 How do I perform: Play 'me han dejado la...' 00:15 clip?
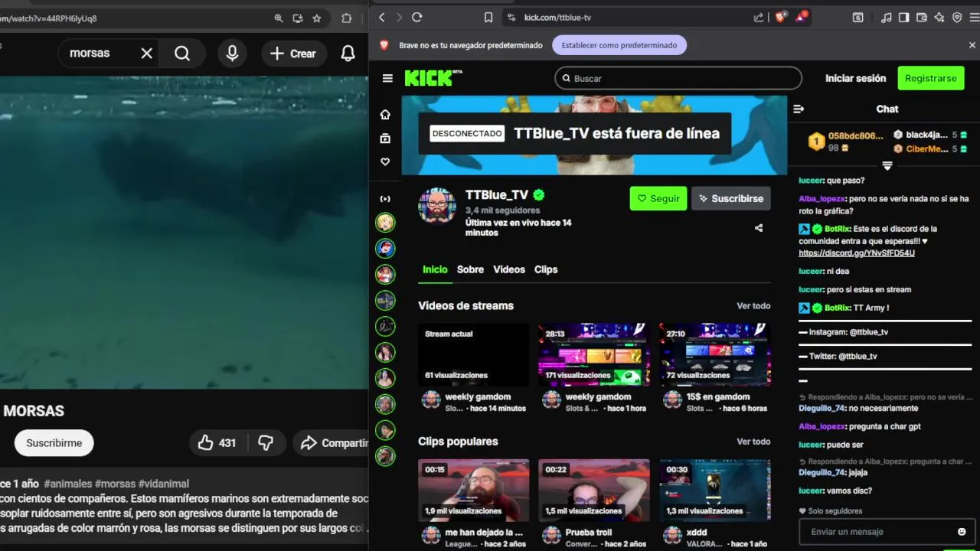click(474, 491)
